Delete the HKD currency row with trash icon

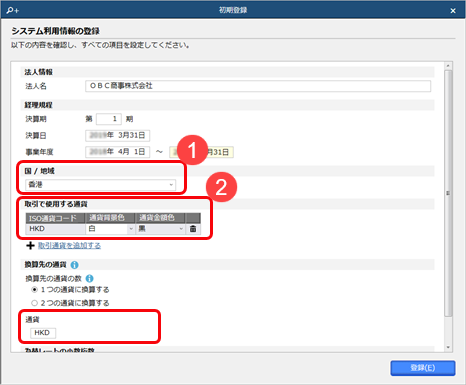tap(193, 229)
